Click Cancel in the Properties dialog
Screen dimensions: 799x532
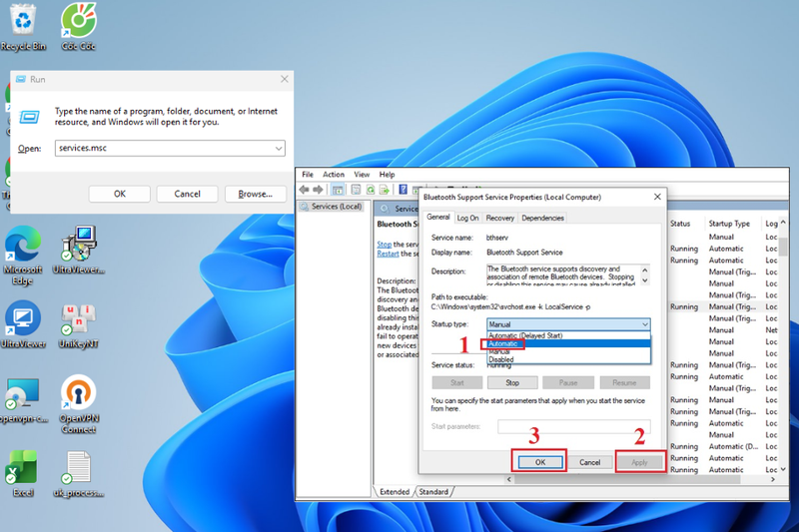pyautogui.click(x=589, y=462)
